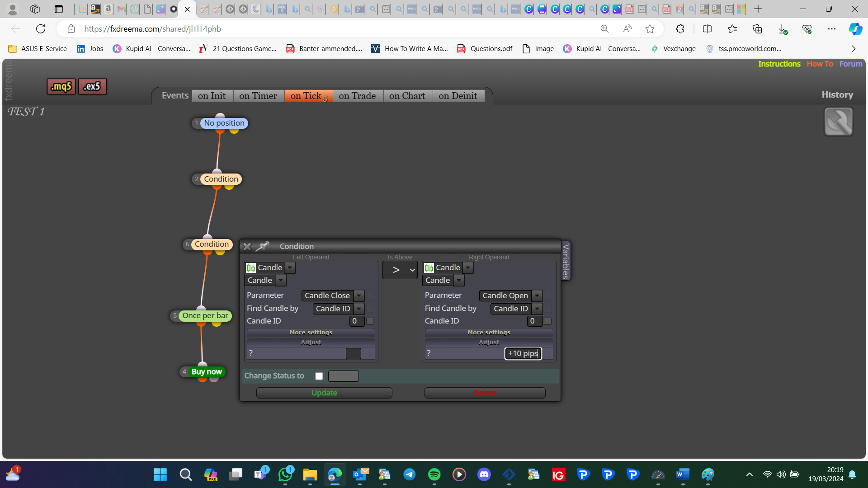868x488 pixels.
Task: Pin the Condition dialog
Action: click(x=262, y=246)
